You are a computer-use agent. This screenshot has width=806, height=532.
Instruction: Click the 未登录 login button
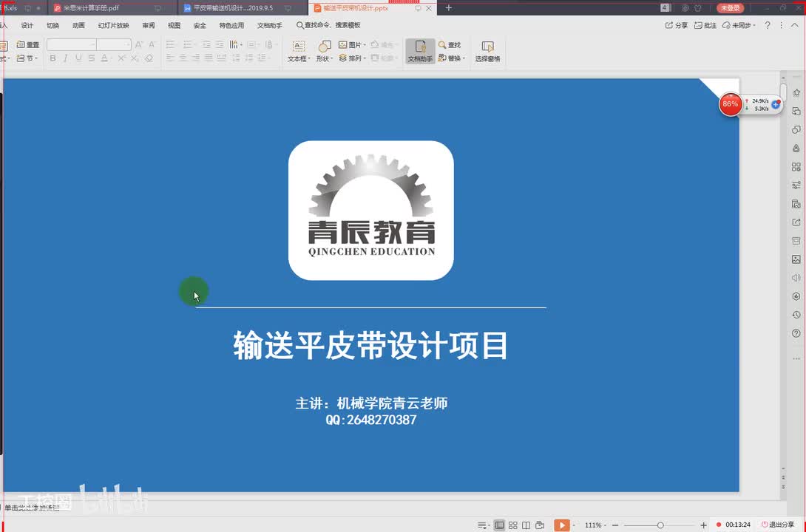[730, 7]
